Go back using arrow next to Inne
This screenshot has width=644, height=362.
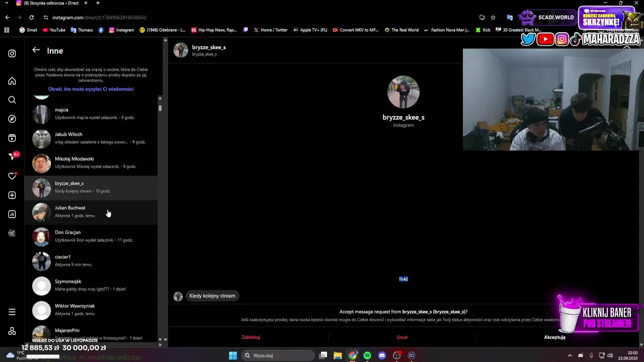tap(36, 50)
